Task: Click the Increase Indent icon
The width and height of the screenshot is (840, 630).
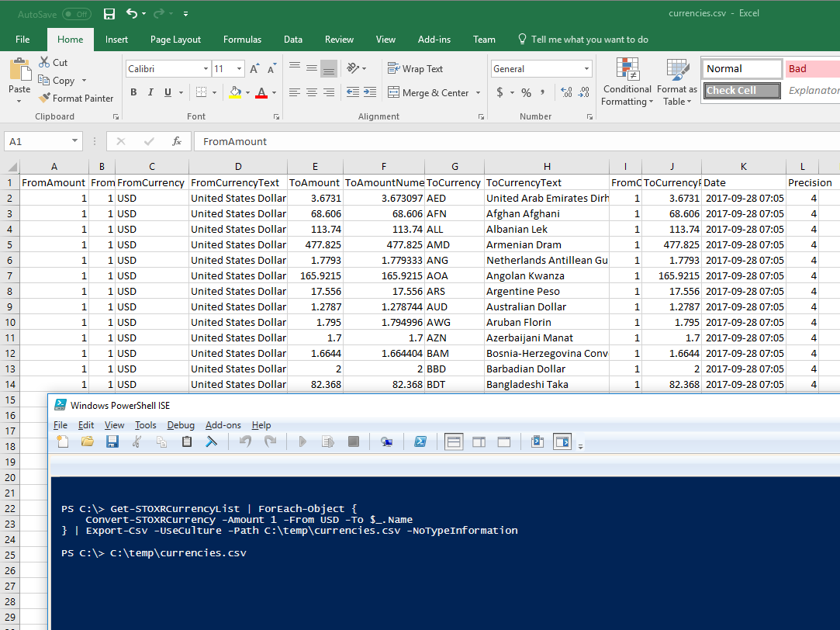Action: 371,93
